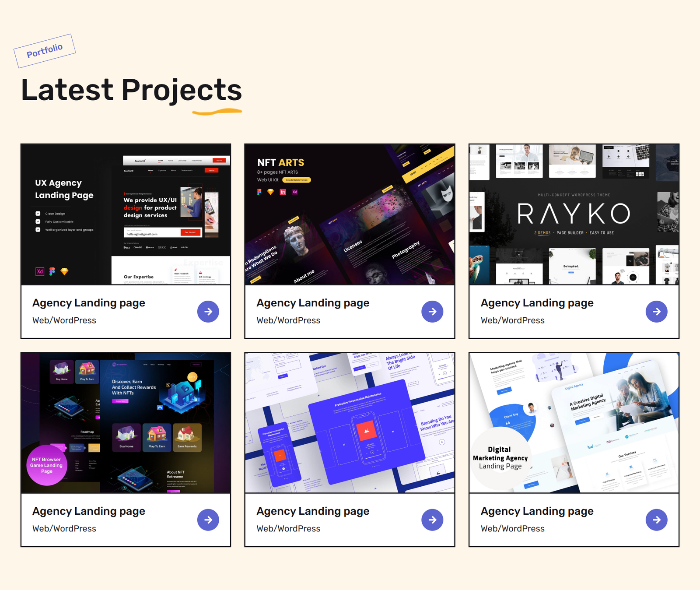Toggle Fully Customisable checkbox
The width and height of the screenshot is (700, 590).
(x=38, y=221)
